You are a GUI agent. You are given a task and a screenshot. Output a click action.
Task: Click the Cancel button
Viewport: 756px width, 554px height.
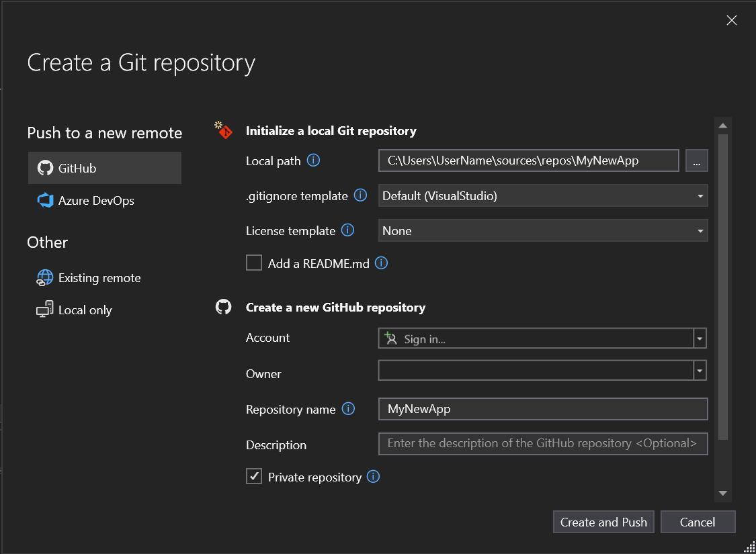(698, 522)
